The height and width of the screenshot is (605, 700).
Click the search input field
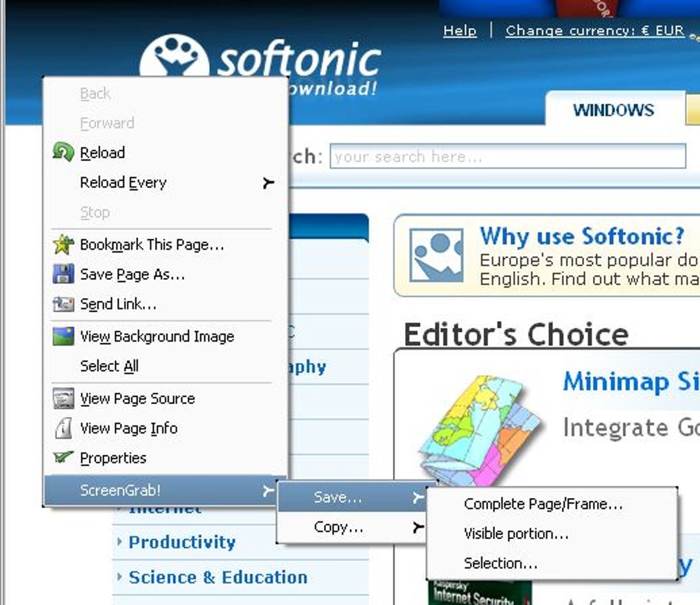[508, 156]
